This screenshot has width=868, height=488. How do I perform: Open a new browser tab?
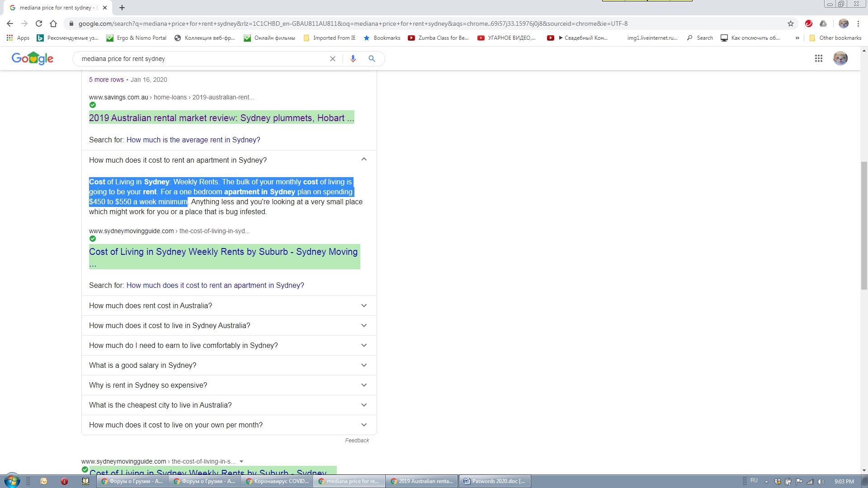[x=122, y=8]
